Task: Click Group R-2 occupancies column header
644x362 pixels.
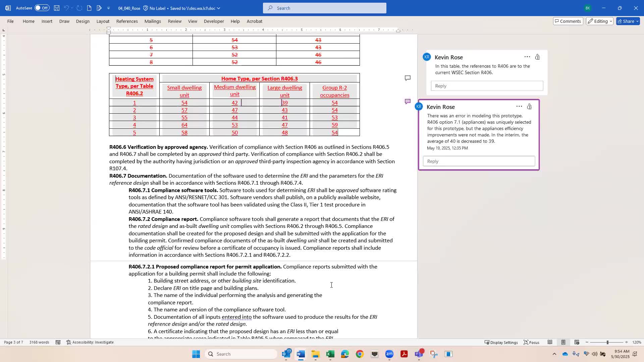Action: click(335, 91)
